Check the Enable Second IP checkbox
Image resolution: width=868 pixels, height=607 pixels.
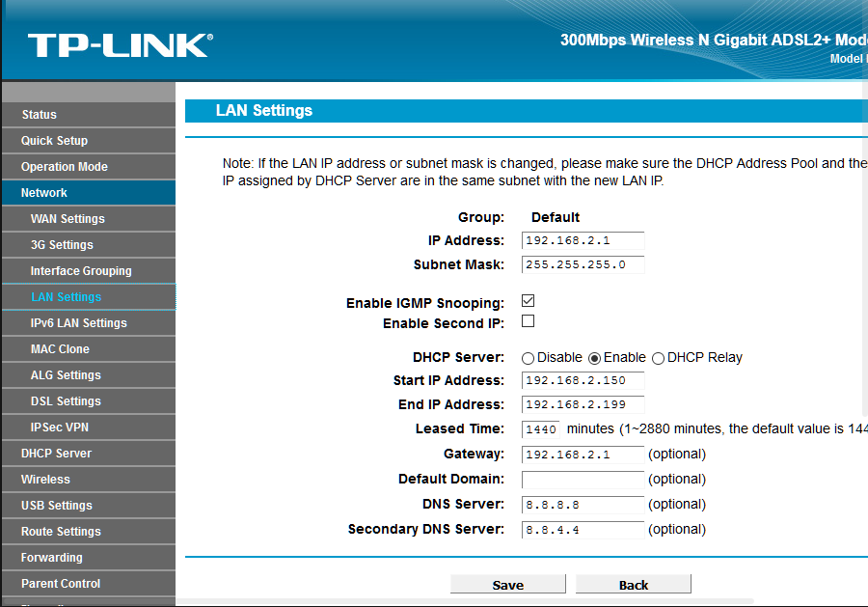point(528,321)
